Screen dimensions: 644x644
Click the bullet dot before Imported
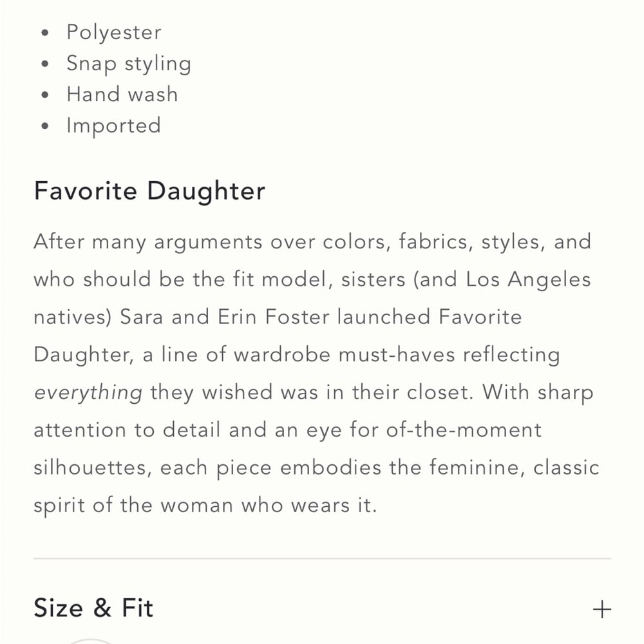click(x=45, y=126)
